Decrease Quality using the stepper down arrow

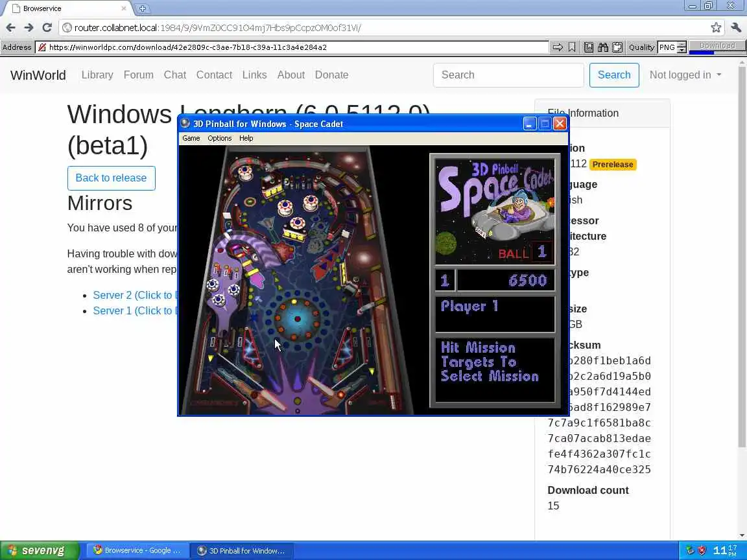[682, 50]
